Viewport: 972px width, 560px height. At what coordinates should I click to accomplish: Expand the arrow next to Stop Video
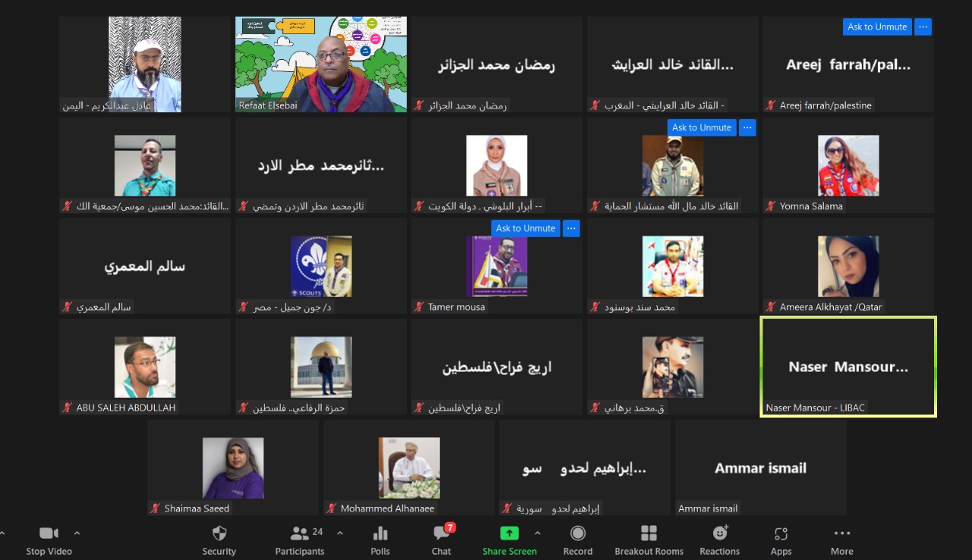[x=77, y=533]
